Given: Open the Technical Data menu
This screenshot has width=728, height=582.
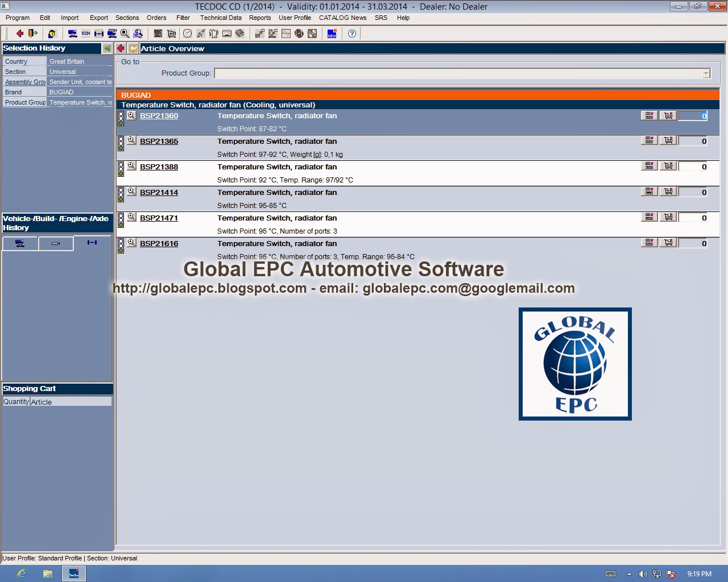Looking at the screenshot, I should [221, 18].
